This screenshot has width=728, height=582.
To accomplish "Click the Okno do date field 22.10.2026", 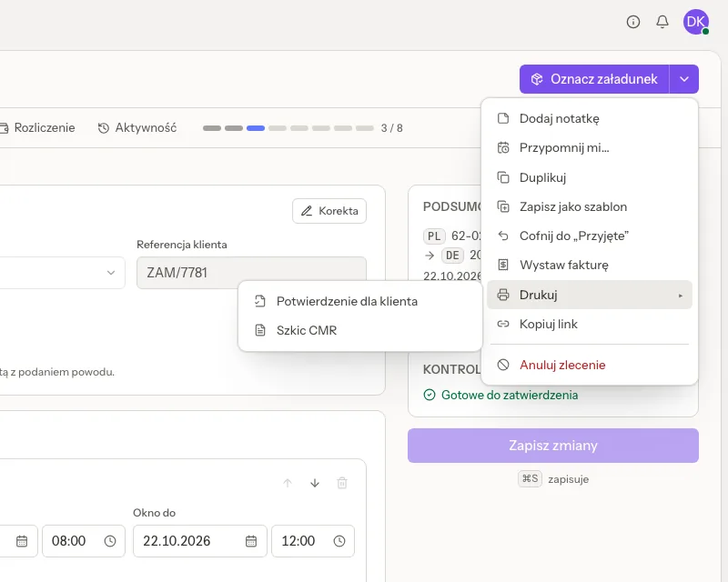I will 199,541.
